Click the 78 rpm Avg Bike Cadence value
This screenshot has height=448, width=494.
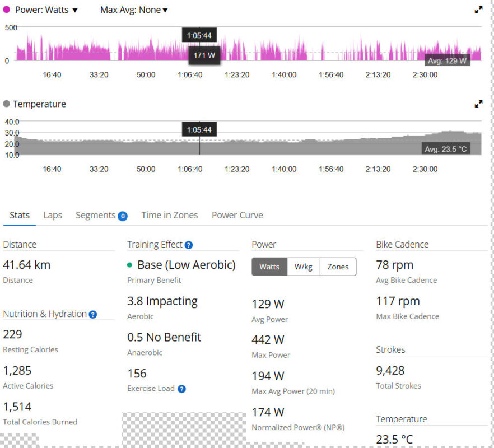(x=394, y=265)
